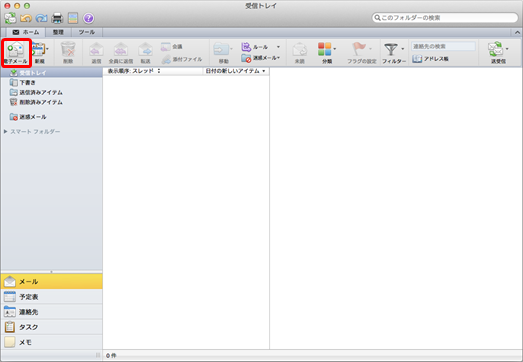Image resolution: width=523 pixels, height=362 pixels.
Task: Create a new 電子メール message
Action: pos(16,52)
